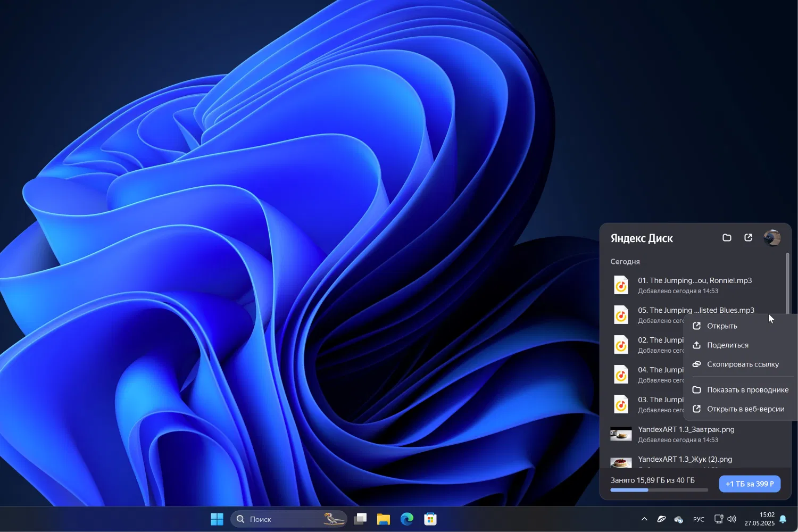Click the volume speaker icon in tray
Screen dimensions: 798x532
tap(732, 519)
